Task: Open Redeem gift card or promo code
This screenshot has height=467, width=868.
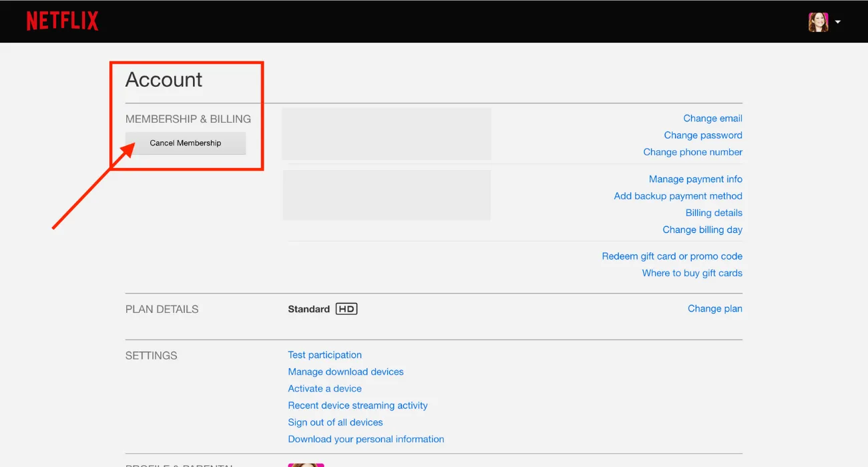Action: click(x=672, y=256)
